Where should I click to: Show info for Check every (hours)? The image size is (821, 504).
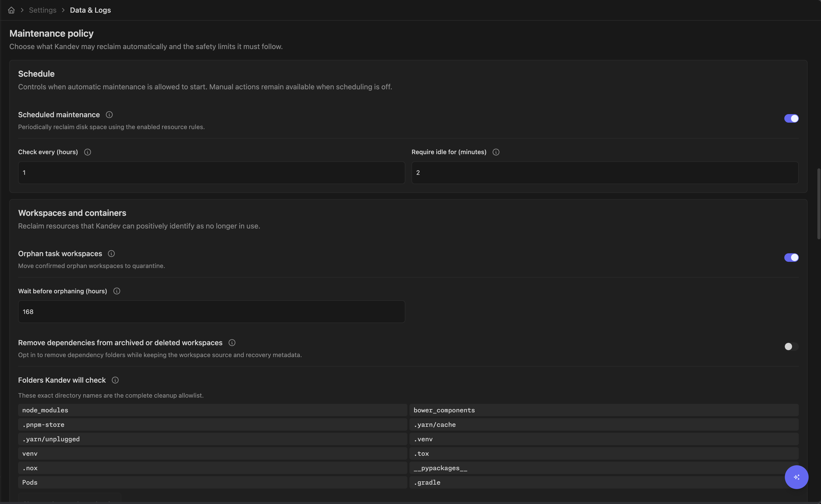tap(87, 152)
